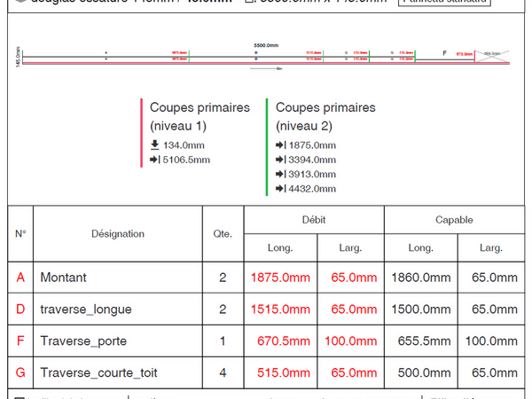Click the direction arrow under the board diagram
The width and height of the screenshot is (532, 399).
(x=277, y=68)
